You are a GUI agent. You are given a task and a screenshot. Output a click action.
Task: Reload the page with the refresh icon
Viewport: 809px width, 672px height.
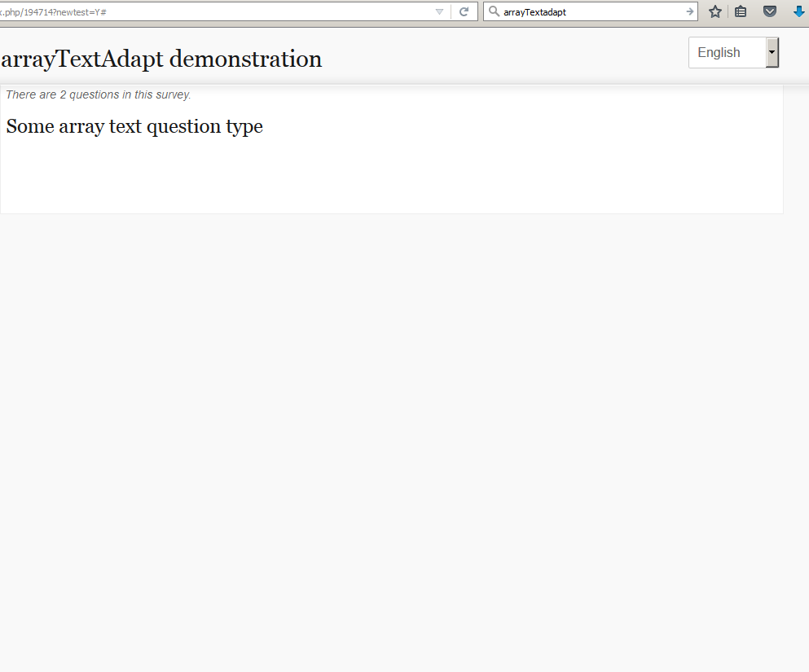(x=464, y=11)
